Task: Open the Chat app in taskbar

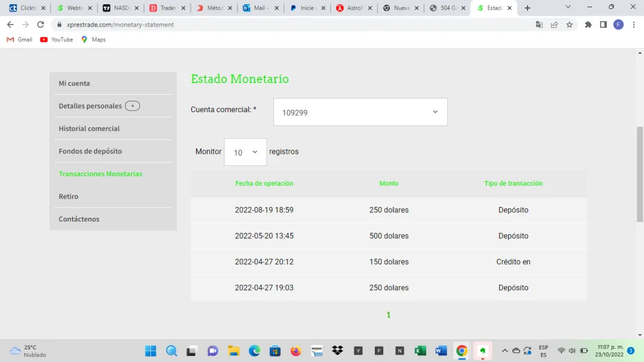Action: point(212,351)
